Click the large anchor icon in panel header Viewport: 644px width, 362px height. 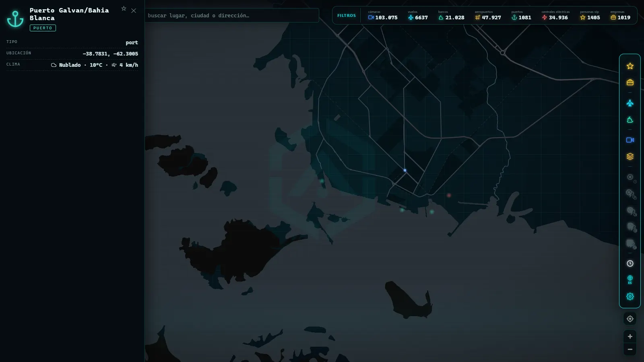(x=15, y=19)
